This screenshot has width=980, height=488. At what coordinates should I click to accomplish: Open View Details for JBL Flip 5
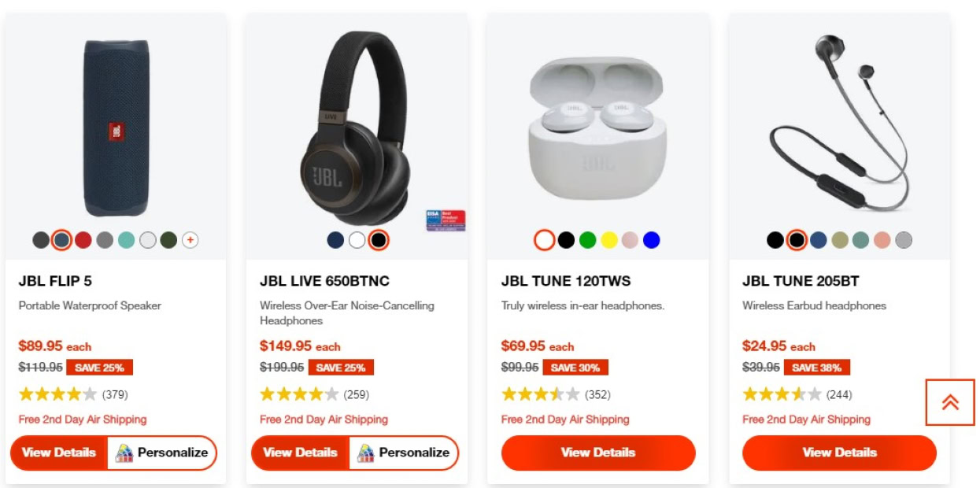pos(59,453)
